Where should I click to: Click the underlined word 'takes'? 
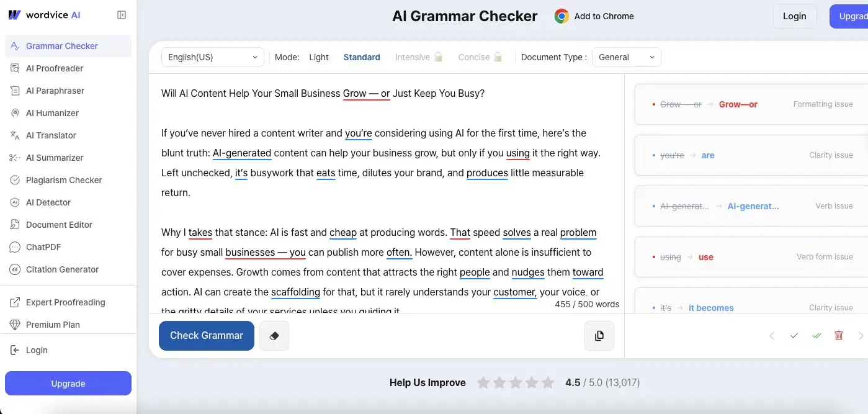tap(200, 233)
